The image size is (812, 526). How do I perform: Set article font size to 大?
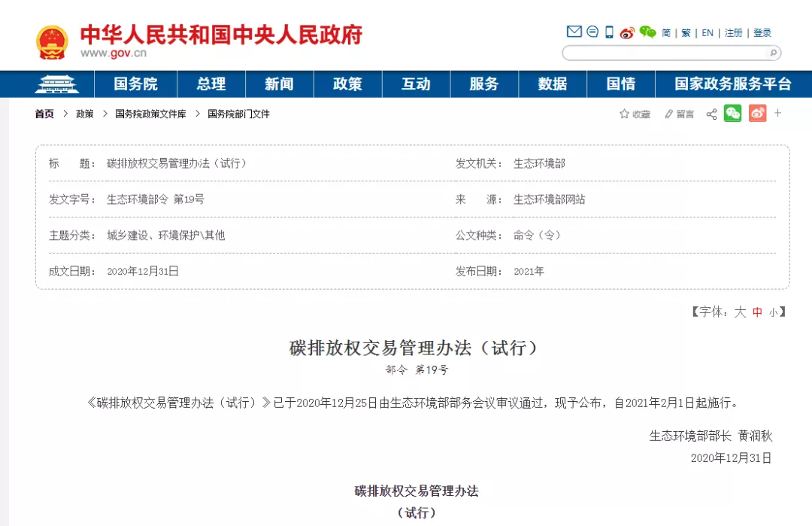coord(739,312)
